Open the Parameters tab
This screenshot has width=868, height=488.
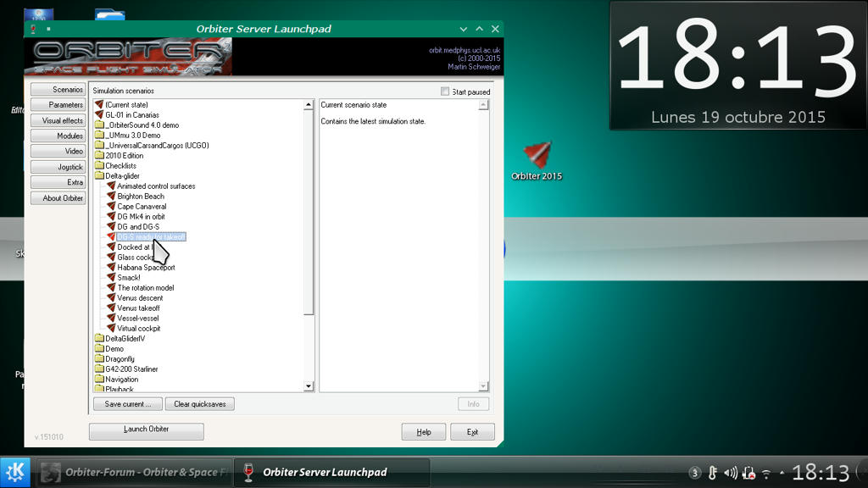click(x=58, y=104)
